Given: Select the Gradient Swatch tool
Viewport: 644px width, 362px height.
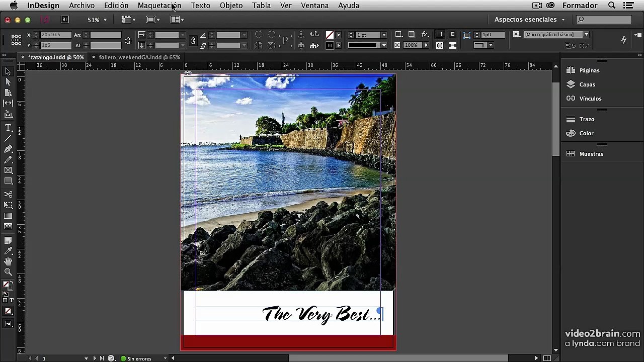Looking at the screenshot, I should (8, 216).
